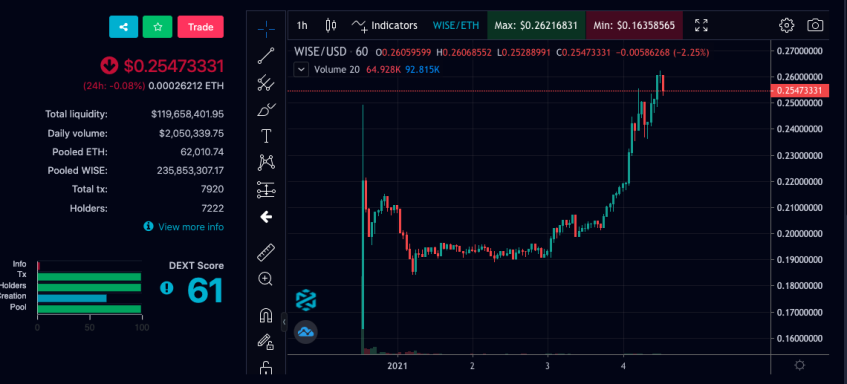Switch pair display via WISE/ETH

[x=455, y=25]
